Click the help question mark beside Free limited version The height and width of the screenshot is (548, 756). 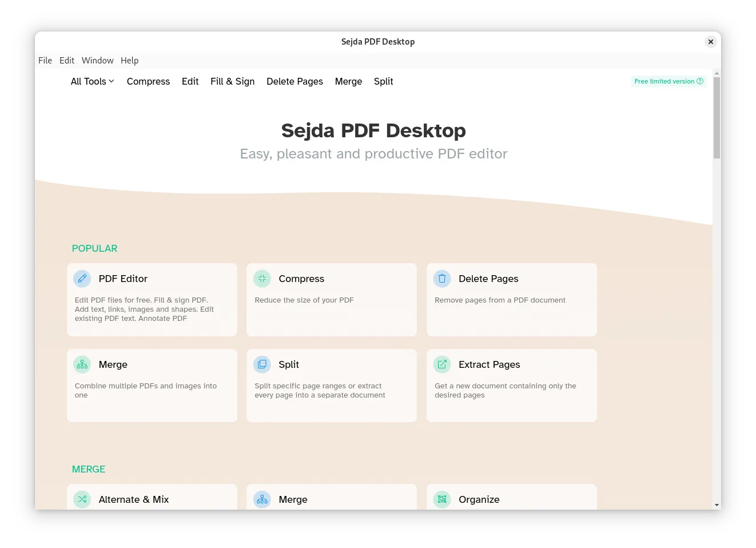[x=700, y=81]
